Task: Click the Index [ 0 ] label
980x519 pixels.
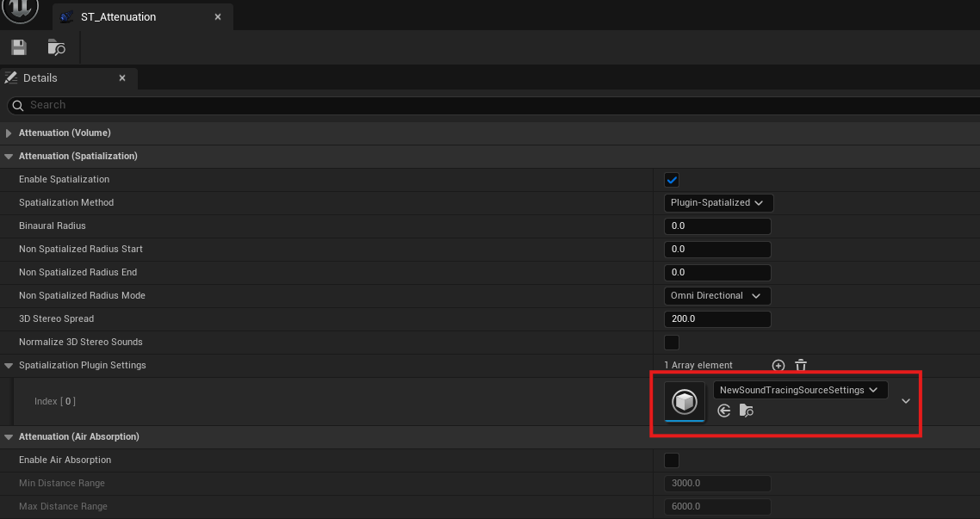Action: click(x=55, y=401)
